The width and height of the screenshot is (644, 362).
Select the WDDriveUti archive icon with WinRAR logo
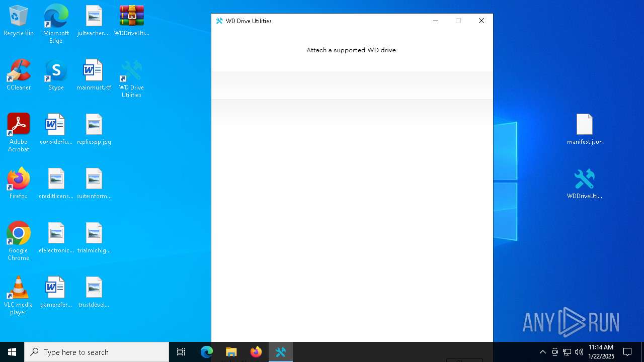click(132, 21)
